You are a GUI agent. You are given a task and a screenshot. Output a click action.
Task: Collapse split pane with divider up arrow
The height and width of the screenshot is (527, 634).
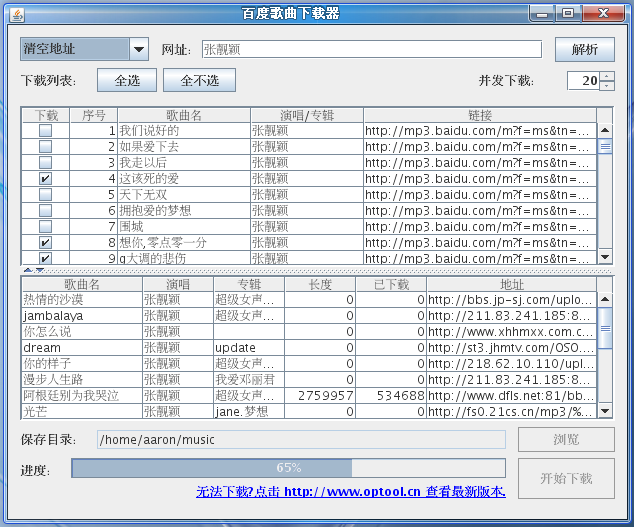27,270
